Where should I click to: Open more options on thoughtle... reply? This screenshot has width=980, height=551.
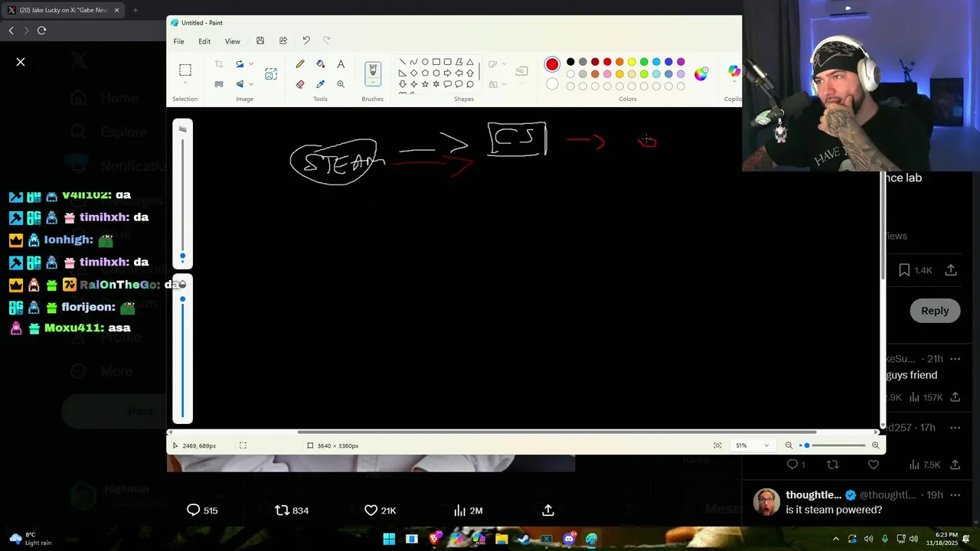[955, 495]
